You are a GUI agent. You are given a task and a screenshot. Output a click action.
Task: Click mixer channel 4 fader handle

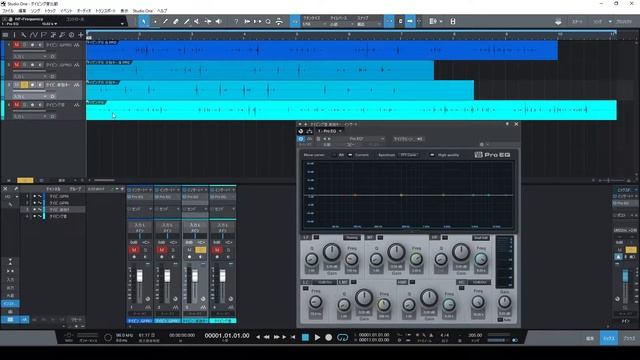click(x=222, y=276)
